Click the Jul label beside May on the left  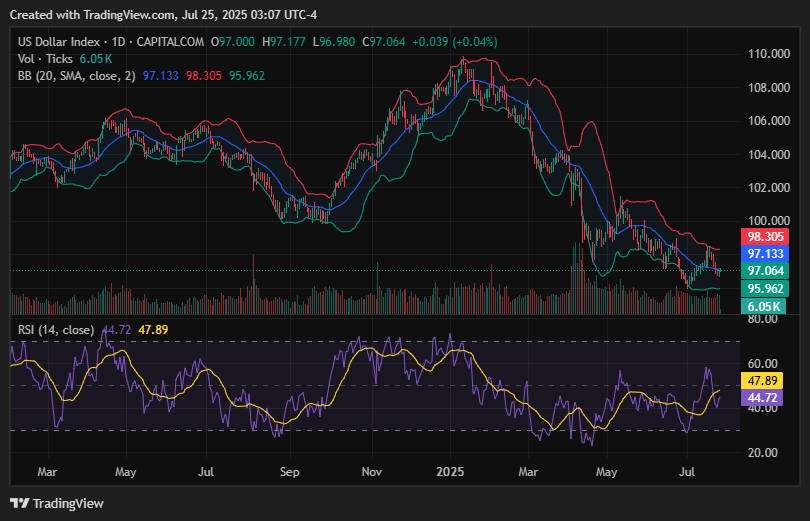pyautogui.click(x=206, y=472)
